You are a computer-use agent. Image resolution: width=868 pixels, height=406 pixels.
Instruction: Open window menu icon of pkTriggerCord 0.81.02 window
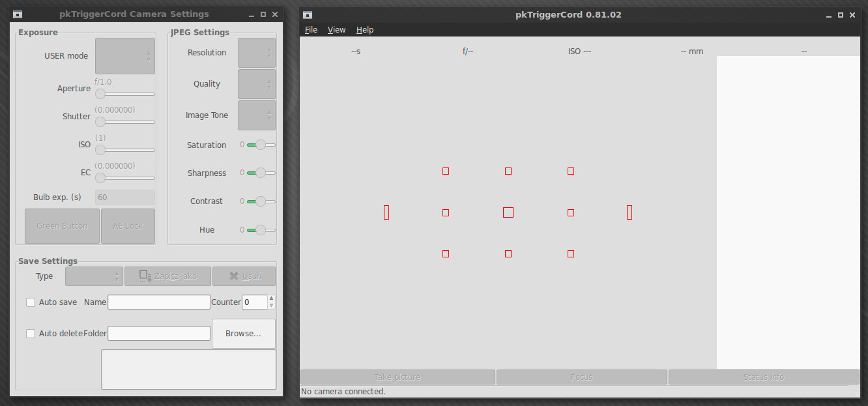(308, 14)
